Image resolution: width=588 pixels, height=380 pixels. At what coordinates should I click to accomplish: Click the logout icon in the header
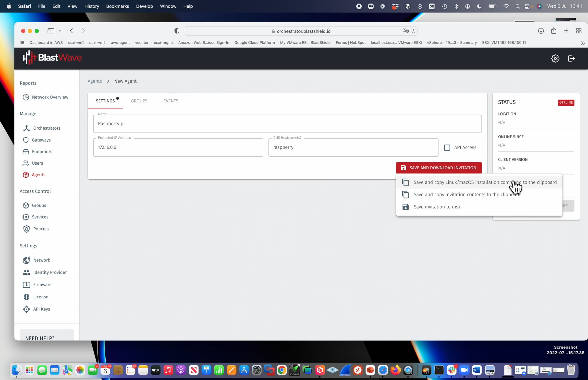[572, 59]
